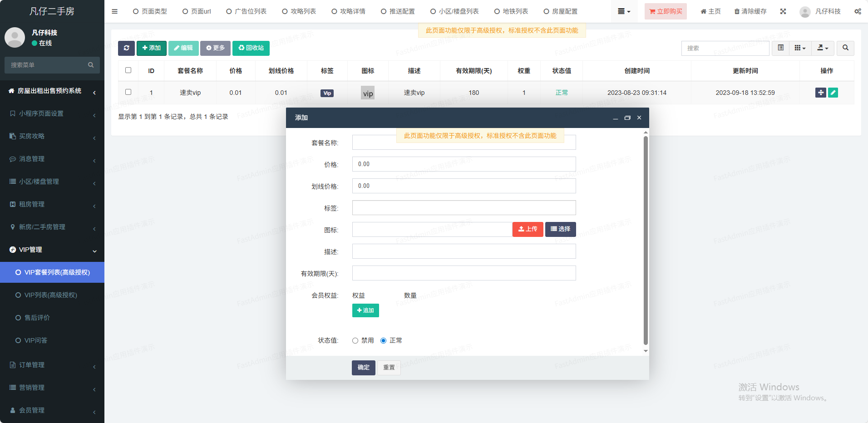The width and height of the screenshot is (868, 423).
Task: Click the settings gears icon top-right
Action: click(858, 11)
